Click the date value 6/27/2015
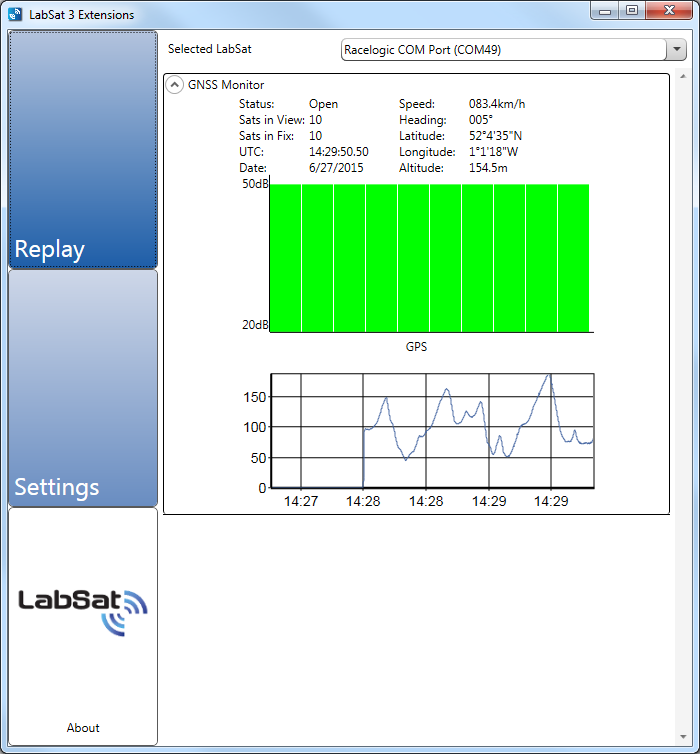The width and height of the screenshot is (700, 754). (336, 168)
